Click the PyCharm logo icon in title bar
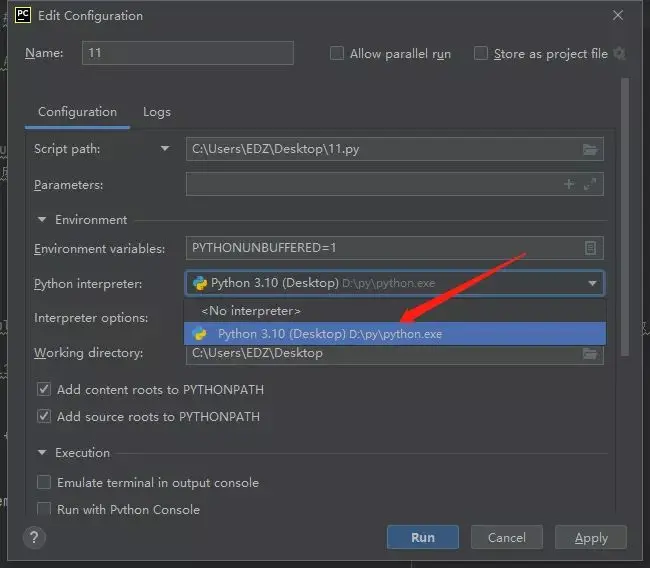Image resolution: width=650 pixels, height=568 pixels. coord(23,15)
